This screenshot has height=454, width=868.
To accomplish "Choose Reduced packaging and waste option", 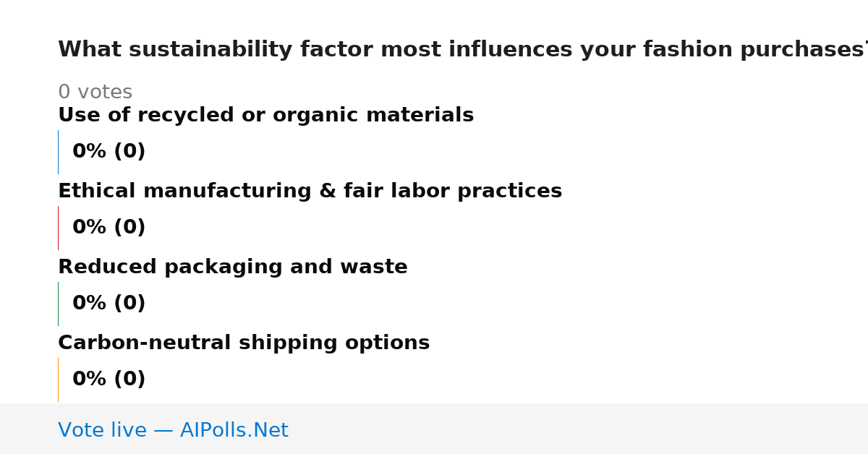I will (x=232, y=267).
